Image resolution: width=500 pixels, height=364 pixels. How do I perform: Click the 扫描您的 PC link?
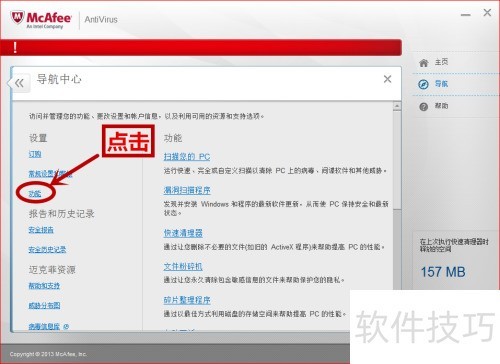pyautogui.click(x=187, y=157)
